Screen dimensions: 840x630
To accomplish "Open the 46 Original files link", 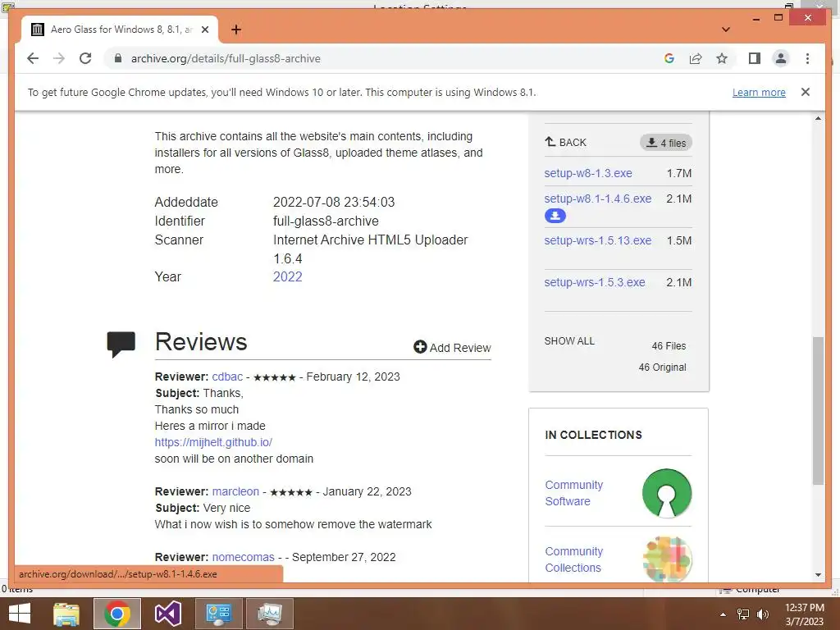I will click(x=662, y=367).
